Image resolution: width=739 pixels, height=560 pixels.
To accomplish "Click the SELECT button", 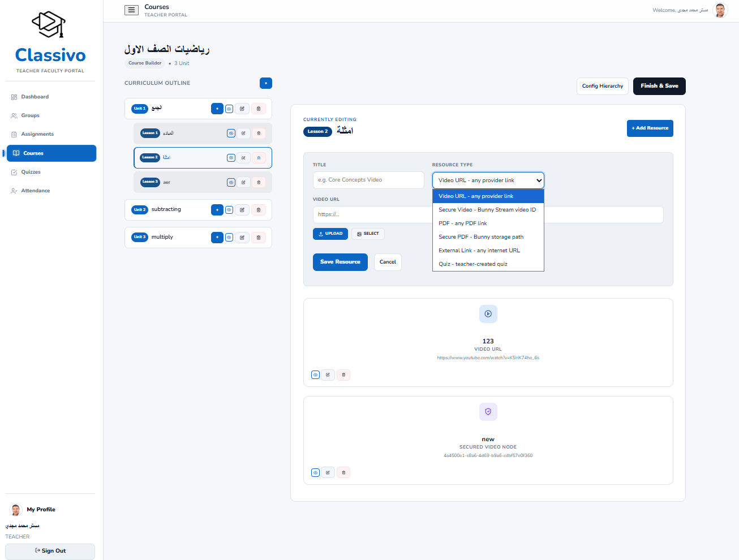I will pyautogui.click(x=368, y=234).
